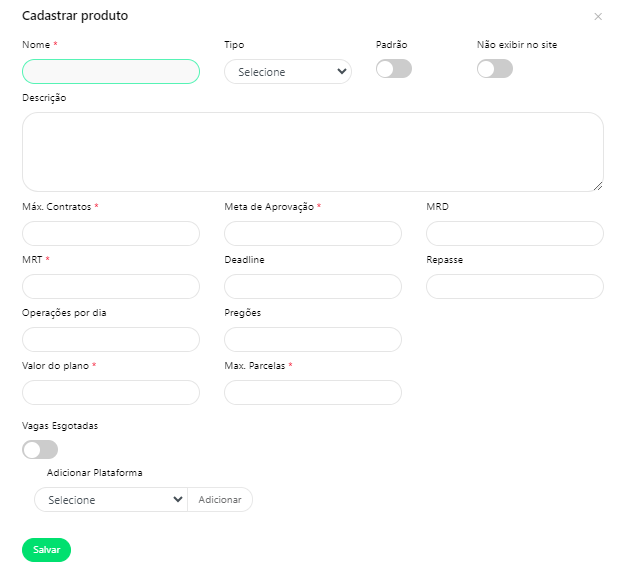Close the Cadastrar produto dialog
The height and width of the screenshot is (578, 625).
[x=598, y=17]
